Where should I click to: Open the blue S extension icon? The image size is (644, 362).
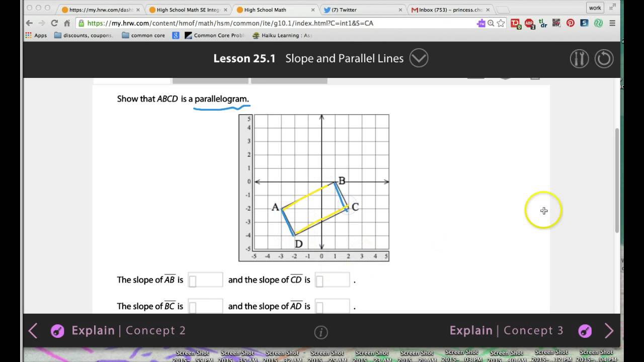coord(584,23)
